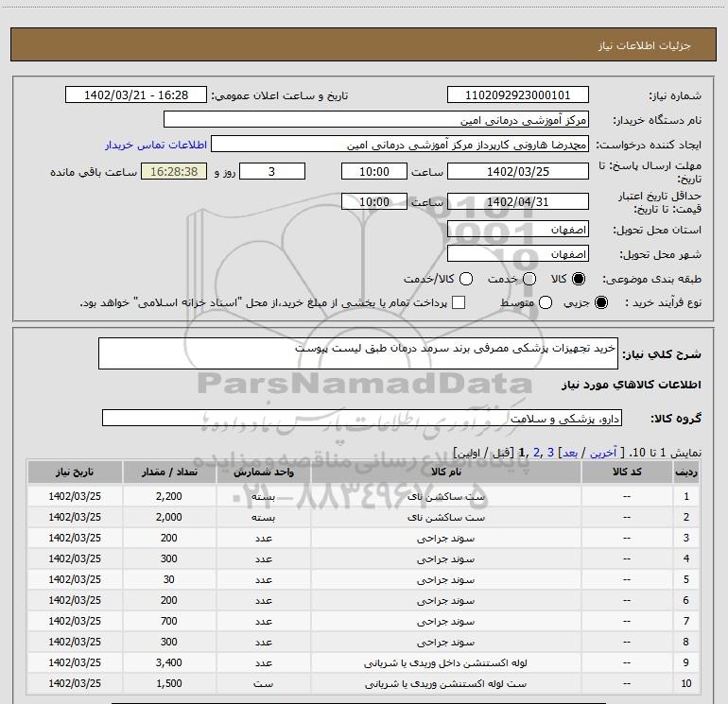Click the ایجاد کننده درخواست field
This screenshot has width=728, height=704.
point(400,144)
